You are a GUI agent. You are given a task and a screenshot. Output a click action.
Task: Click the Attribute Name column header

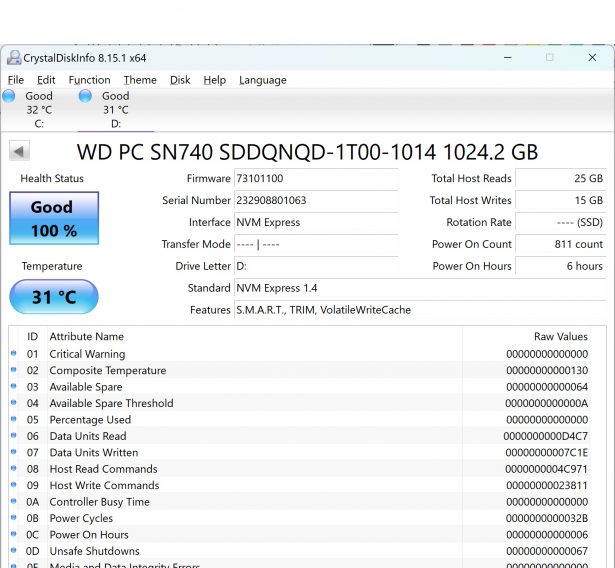87,337
